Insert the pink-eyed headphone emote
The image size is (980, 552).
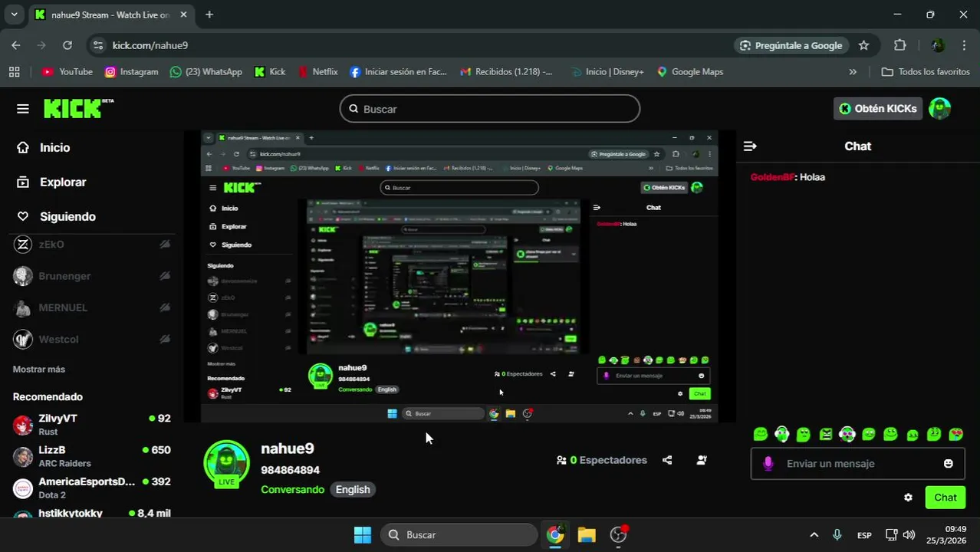[x=847, y=434]
